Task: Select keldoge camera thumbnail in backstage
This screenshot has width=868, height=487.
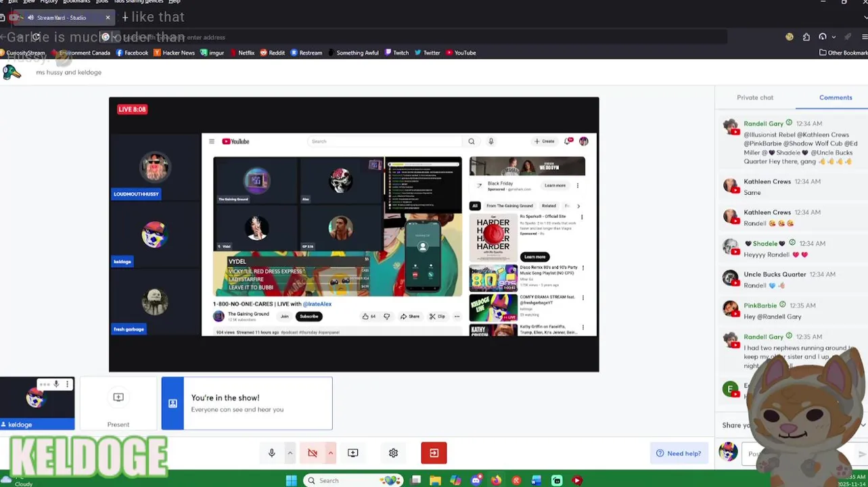Action: [37, 404]
